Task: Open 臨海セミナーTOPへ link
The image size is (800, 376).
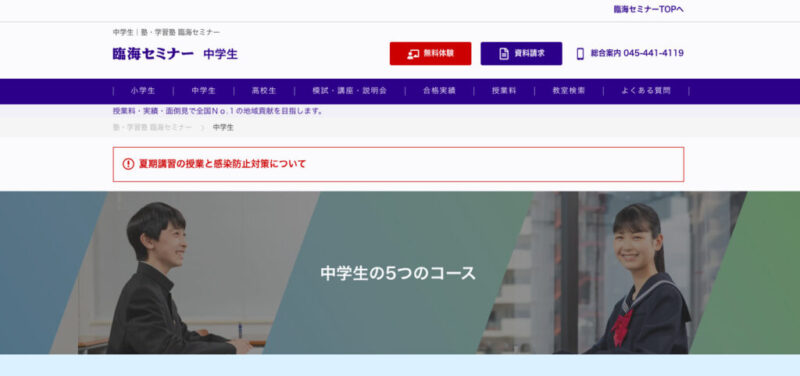Action: click(648, 9)
